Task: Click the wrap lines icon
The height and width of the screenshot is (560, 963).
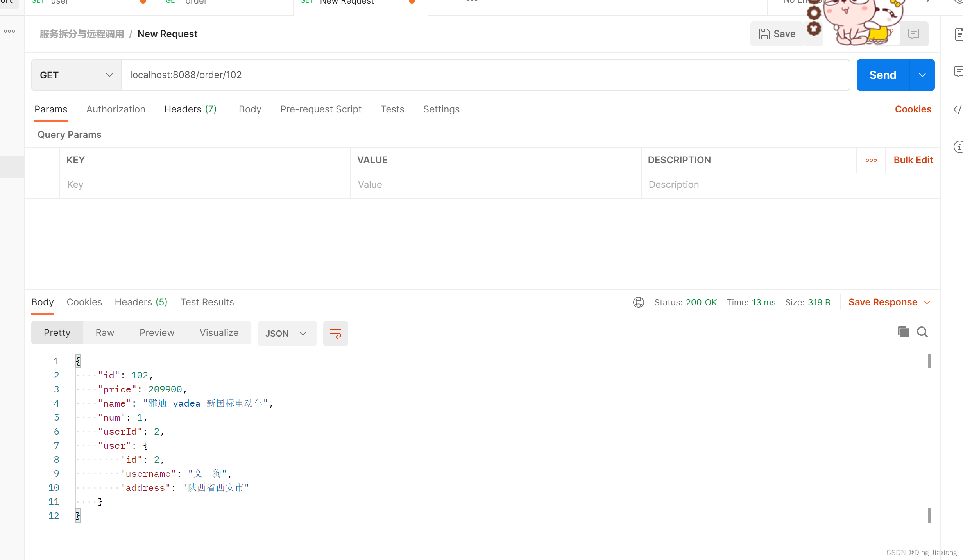Action: point(335,333)
